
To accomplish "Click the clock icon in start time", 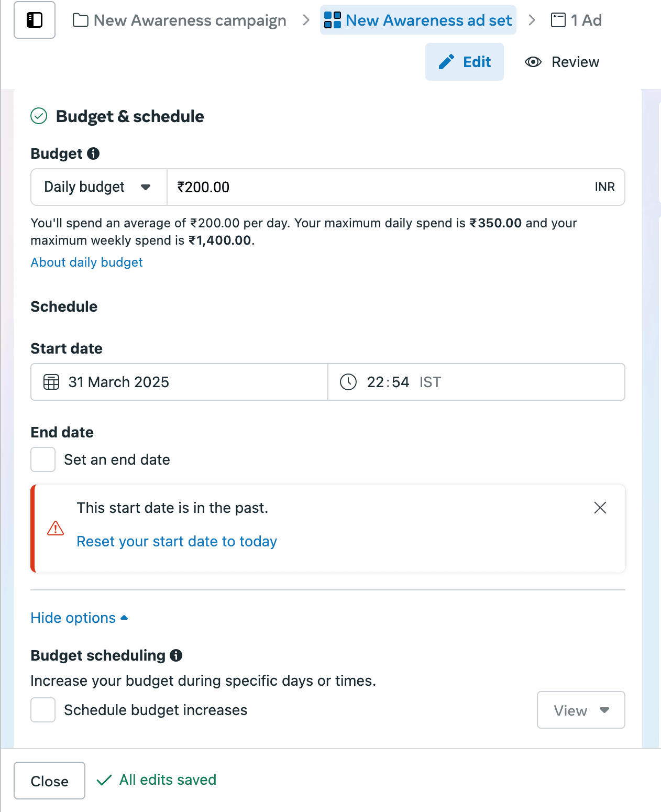I will tap(348, 382).
